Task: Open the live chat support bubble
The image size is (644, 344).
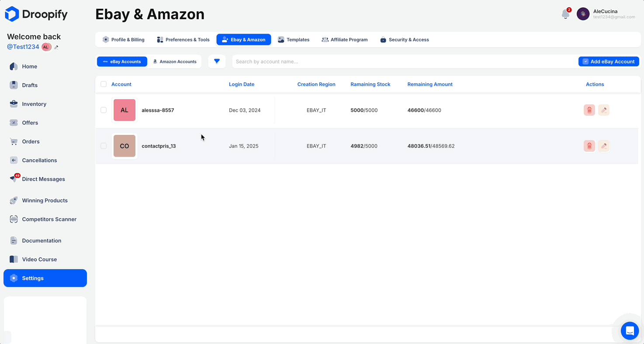Action: click(630, 331)
